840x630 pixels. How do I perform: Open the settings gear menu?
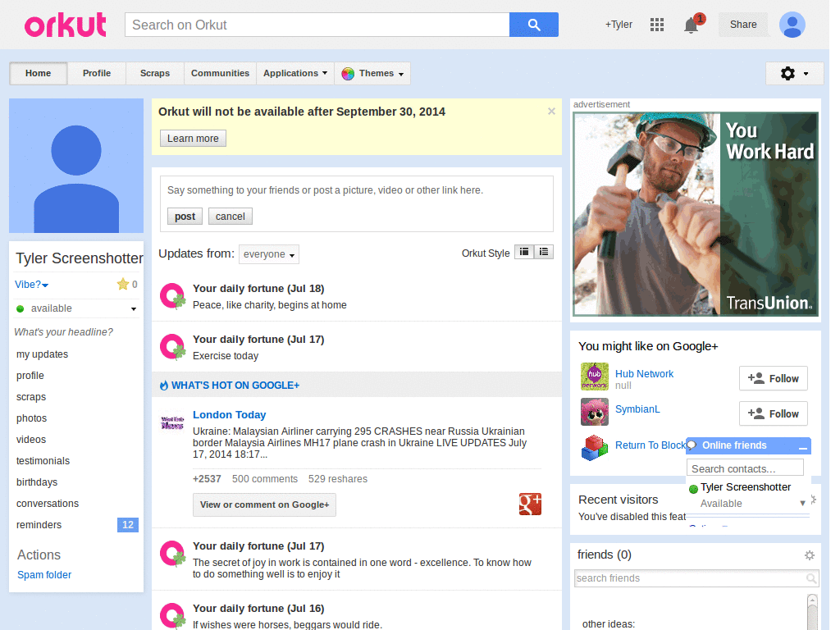794,73
